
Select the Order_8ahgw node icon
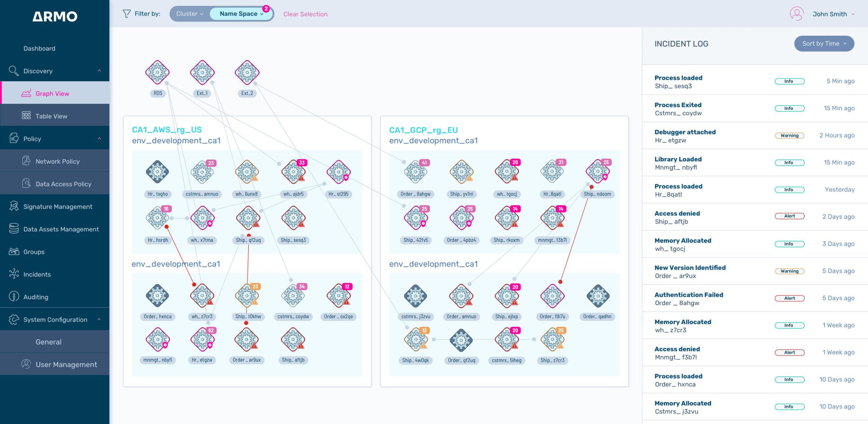416,172
